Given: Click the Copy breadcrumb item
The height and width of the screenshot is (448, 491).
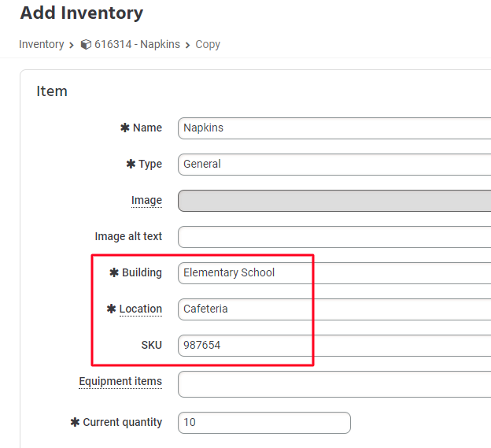Looking at the screenshot, I should tap(208, 45).
